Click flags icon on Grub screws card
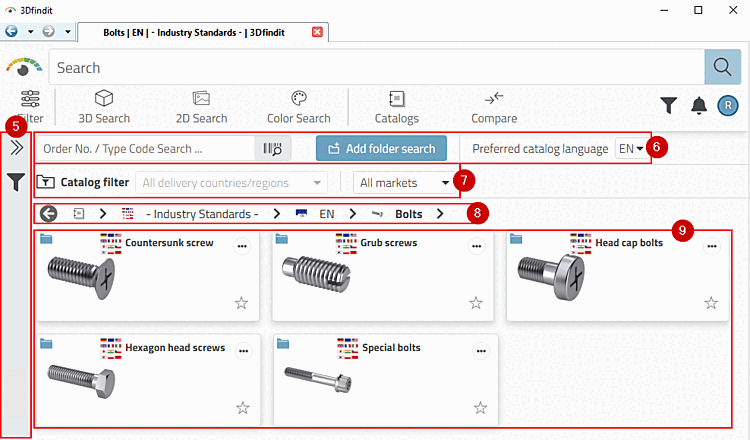750x440 pixels. 346,243
